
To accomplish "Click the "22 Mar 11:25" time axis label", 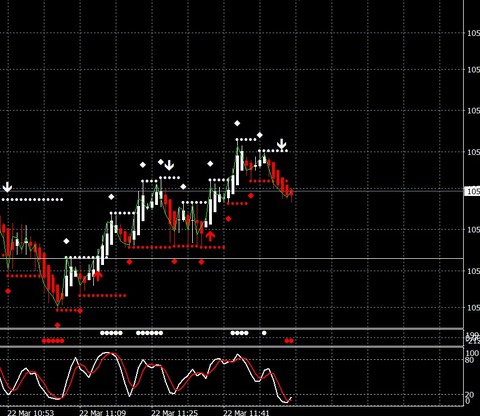I will click(x=174, y=413).
